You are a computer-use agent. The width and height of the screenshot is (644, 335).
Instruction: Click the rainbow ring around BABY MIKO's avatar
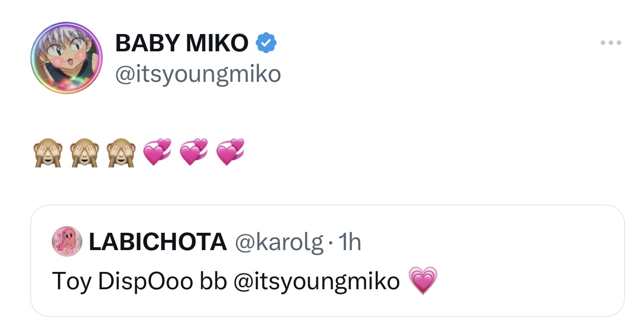[34, 57]
